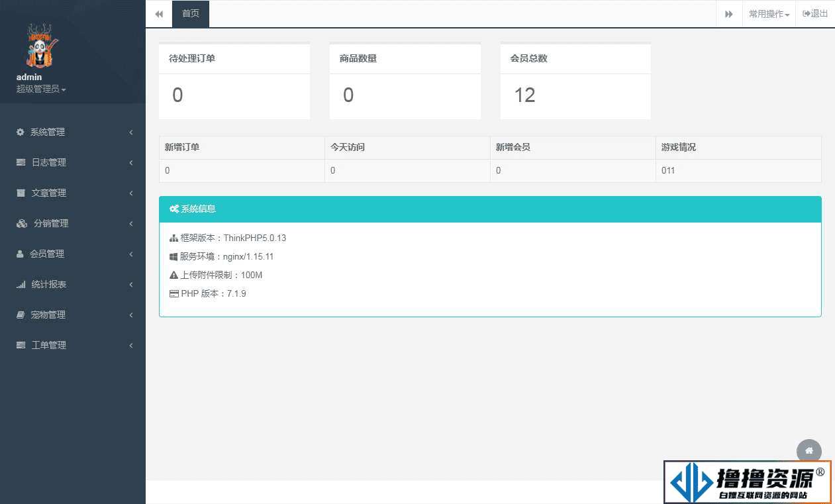Open the 常用操作 dropdown
The width and height of the screenshot is (835, 504).
[x=769, y=14]
